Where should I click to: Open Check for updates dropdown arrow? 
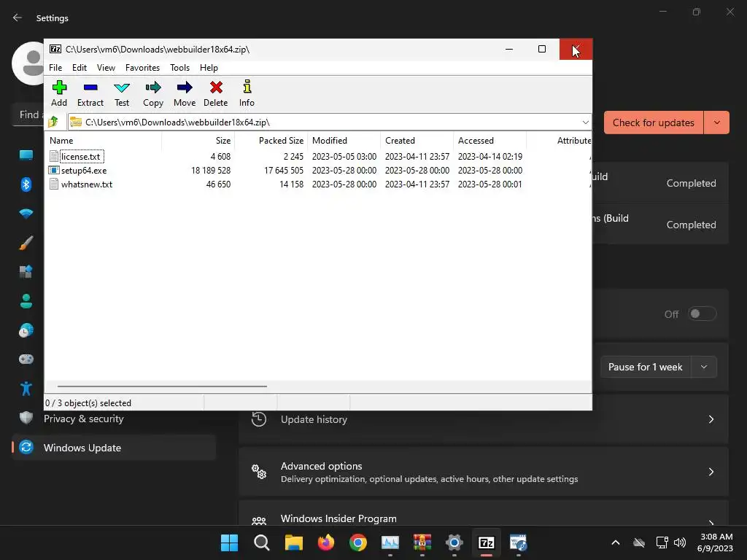717,122
